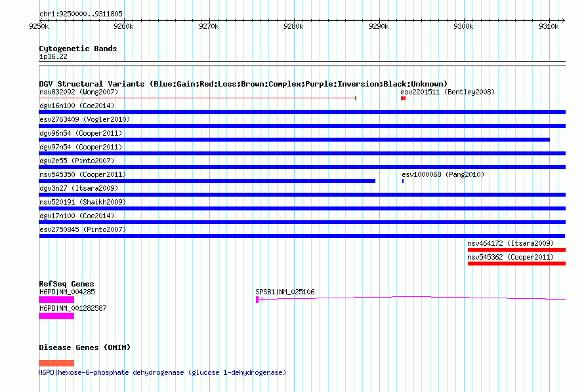Click the orange OMIM H6PD disease bar
This screenshot has height=392, width=584.
[x=56, y=363]
